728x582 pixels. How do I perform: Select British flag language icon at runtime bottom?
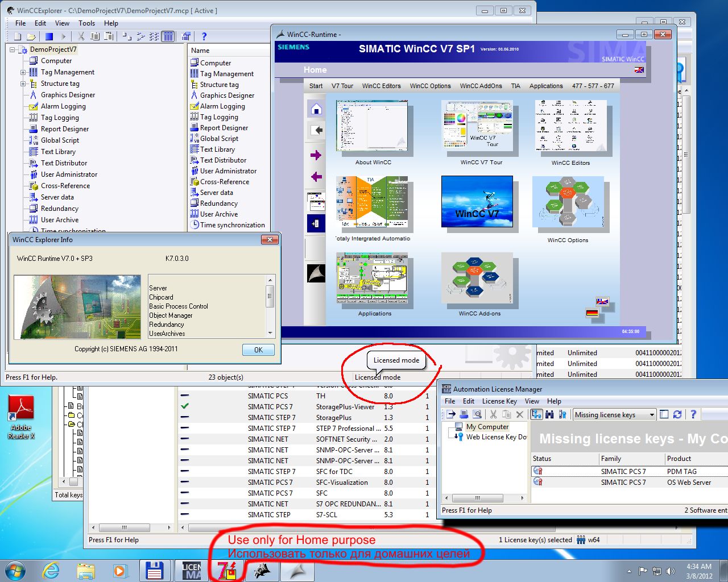point(602,301)
